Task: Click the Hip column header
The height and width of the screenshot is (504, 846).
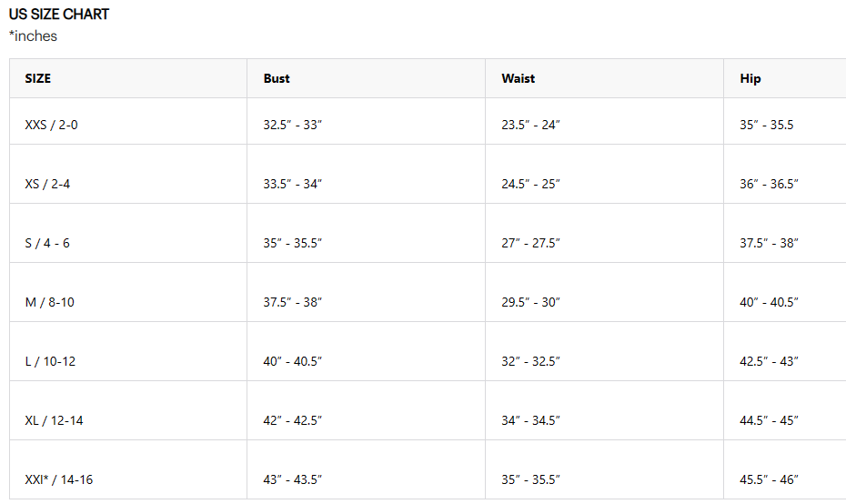Action: pos(750,78)
